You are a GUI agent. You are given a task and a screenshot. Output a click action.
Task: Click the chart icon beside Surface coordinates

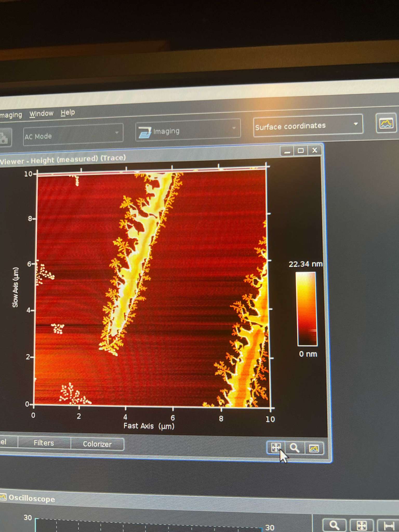pyautogui.click(x=386, y=123)
